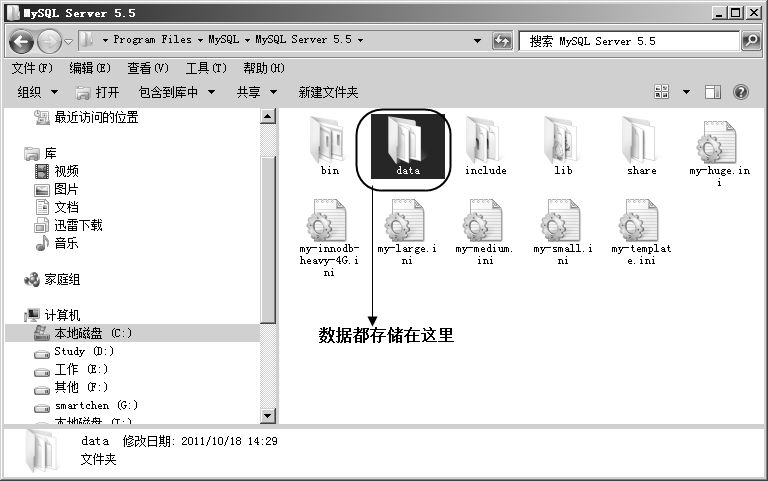The height and width of the screenshot is (481, 768).
Task: Click the search magnifier button
Action: (751, 41)
